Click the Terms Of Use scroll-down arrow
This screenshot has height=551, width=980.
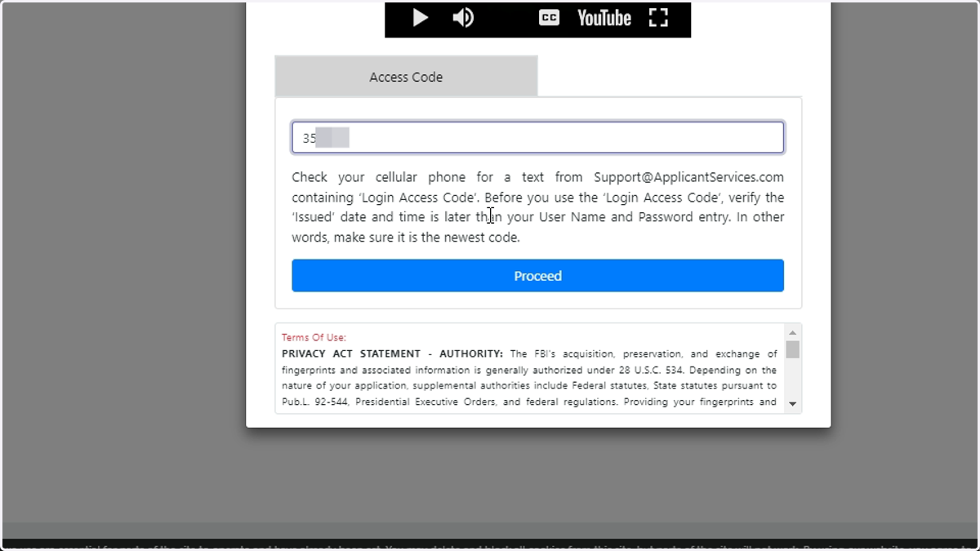[x=792, y=404]
